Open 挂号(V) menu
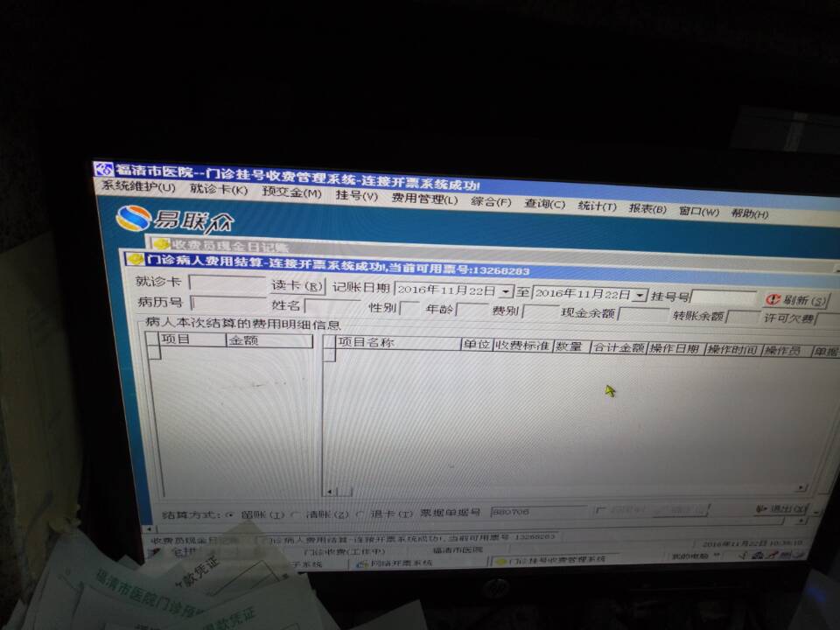840x630 pixels. click(x=357, y=195)
